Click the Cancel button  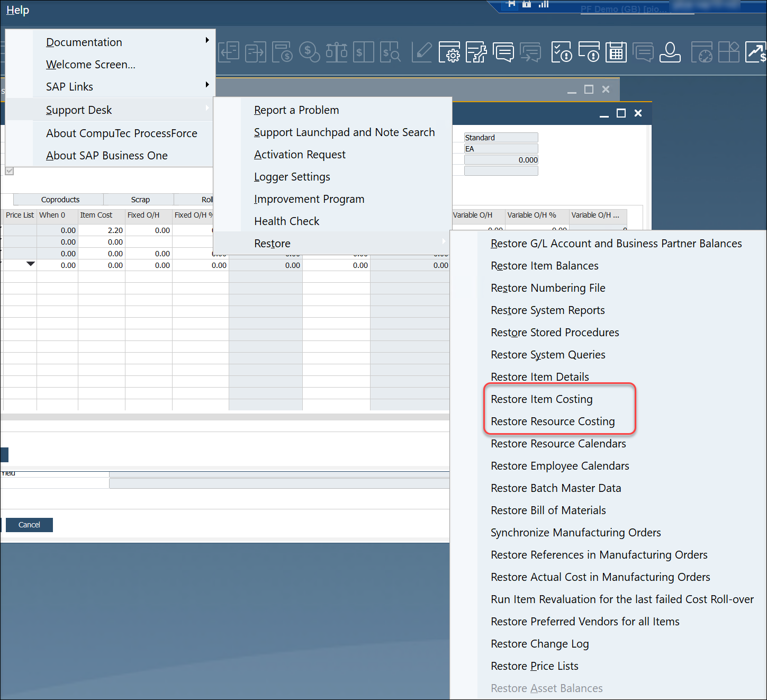pos(29,525)
